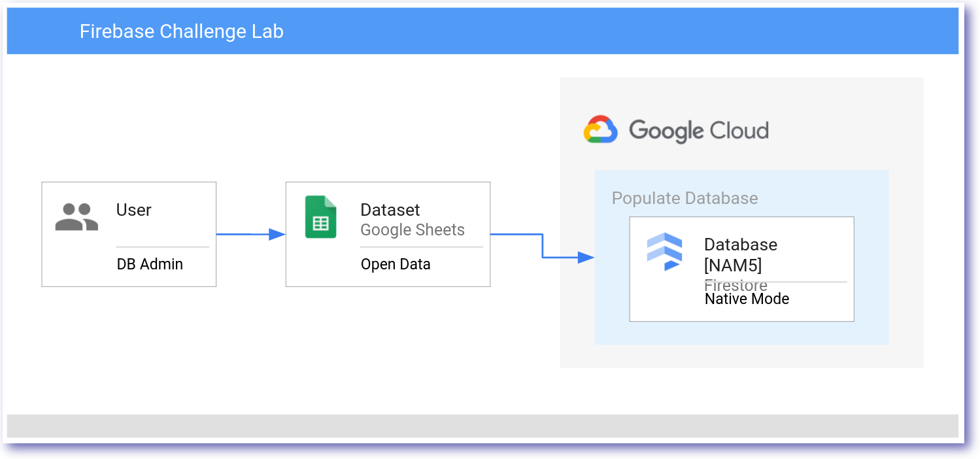The width and height of the screenshot is (980, 459).
Task: Select the Google Sheets subtitle
Action: click(413, 230)
